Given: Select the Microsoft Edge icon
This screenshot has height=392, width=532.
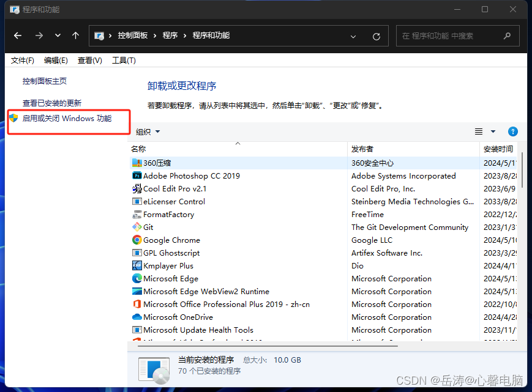Looking at the screenshot, I should (137, 278).
